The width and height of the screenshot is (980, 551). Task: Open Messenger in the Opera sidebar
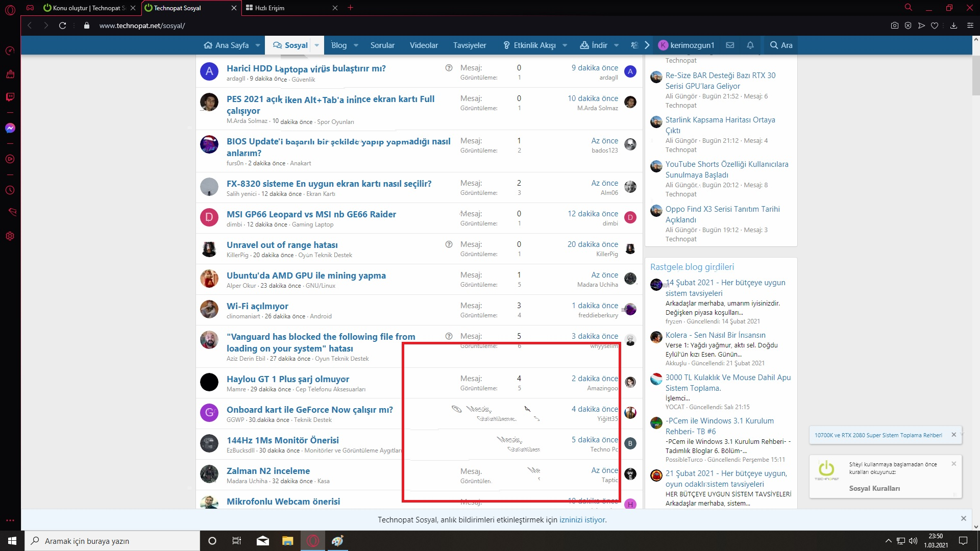[10, 128]
